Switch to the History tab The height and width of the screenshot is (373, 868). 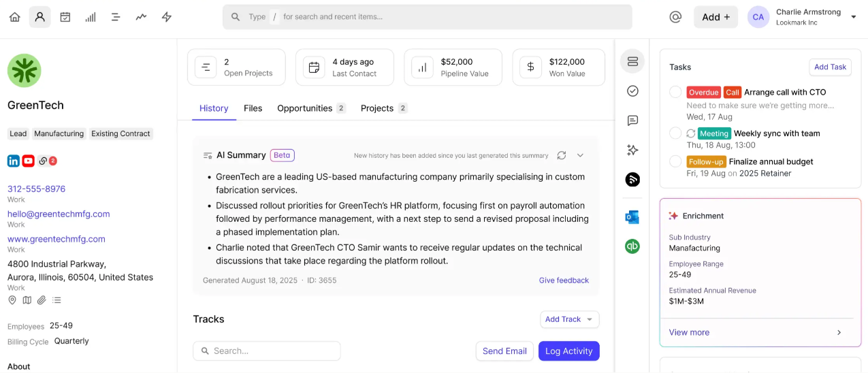(214, 108)
